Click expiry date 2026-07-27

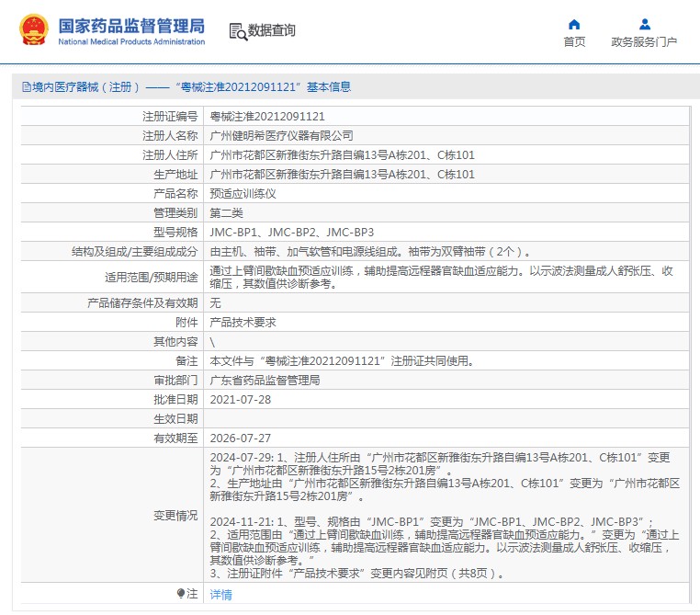(240, 438)
